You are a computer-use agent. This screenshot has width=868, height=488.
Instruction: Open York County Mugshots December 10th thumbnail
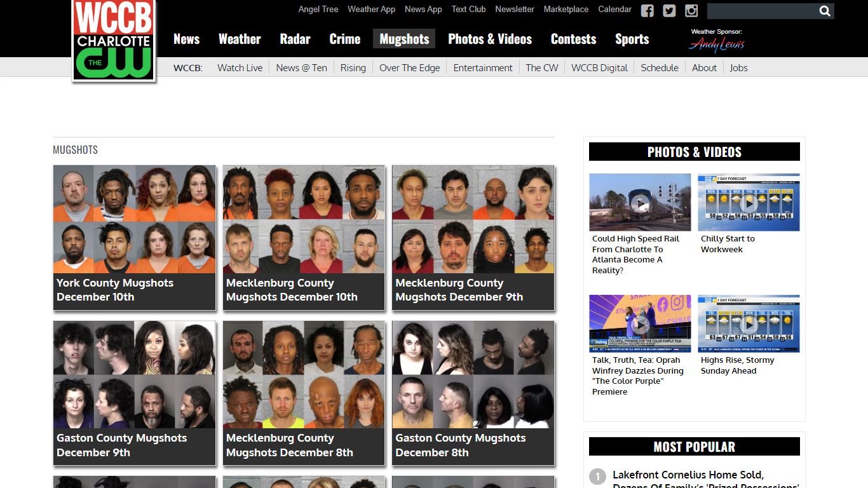coord(135,219)
